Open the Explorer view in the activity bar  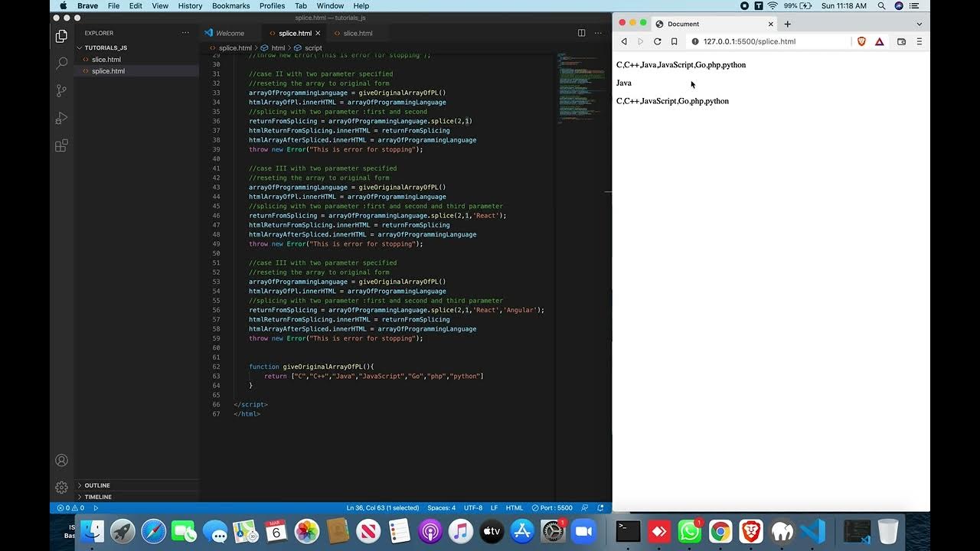pos(62,36)
